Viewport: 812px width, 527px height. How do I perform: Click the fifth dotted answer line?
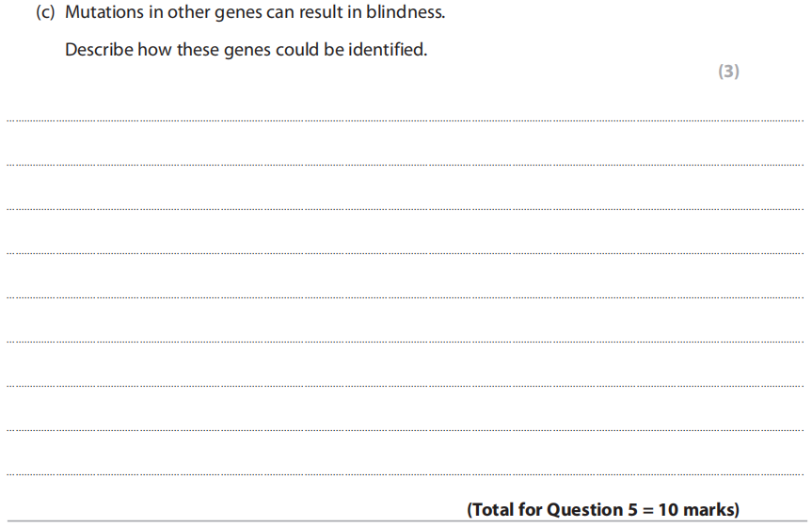tap(405, 297)
